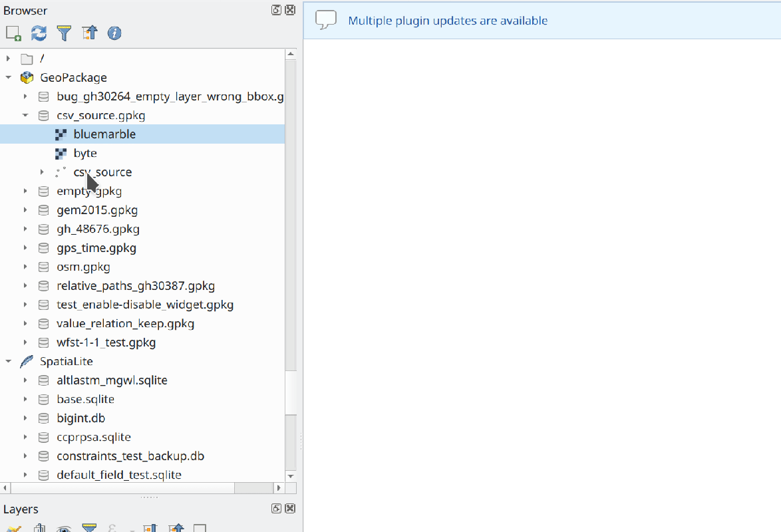The width and height of the screenshot is (781, 532).
Task: Select the bigint.db database item
Action: tap(80, 418)
